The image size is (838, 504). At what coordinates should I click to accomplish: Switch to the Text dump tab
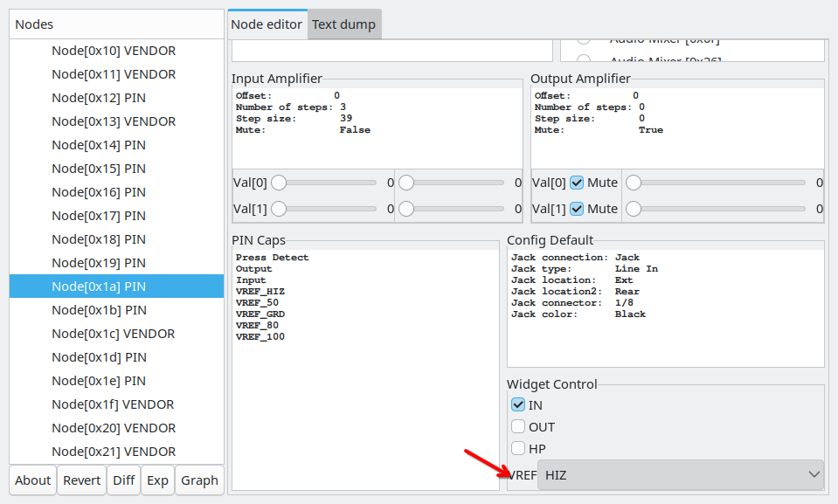tap(343, 24)
